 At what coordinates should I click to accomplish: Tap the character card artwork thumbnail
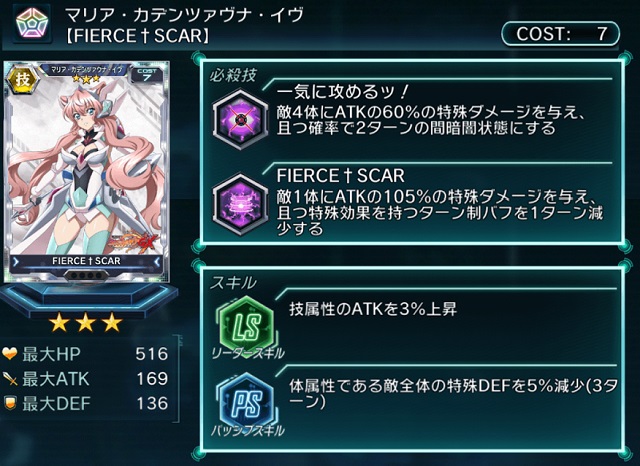pyautogui.click(x=86, y=171)
